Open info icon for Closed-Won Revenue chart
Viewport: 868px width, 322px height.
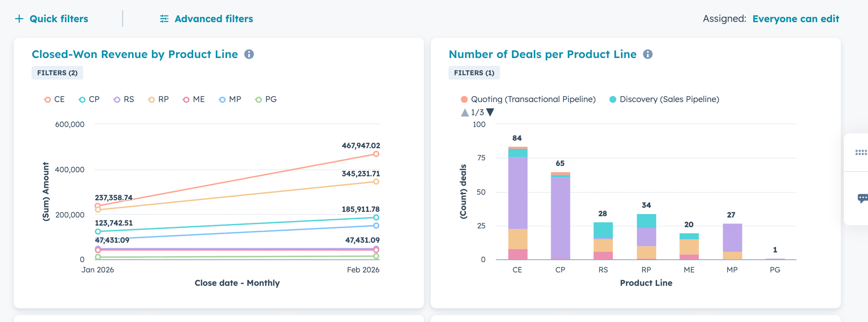coord(249,54)
